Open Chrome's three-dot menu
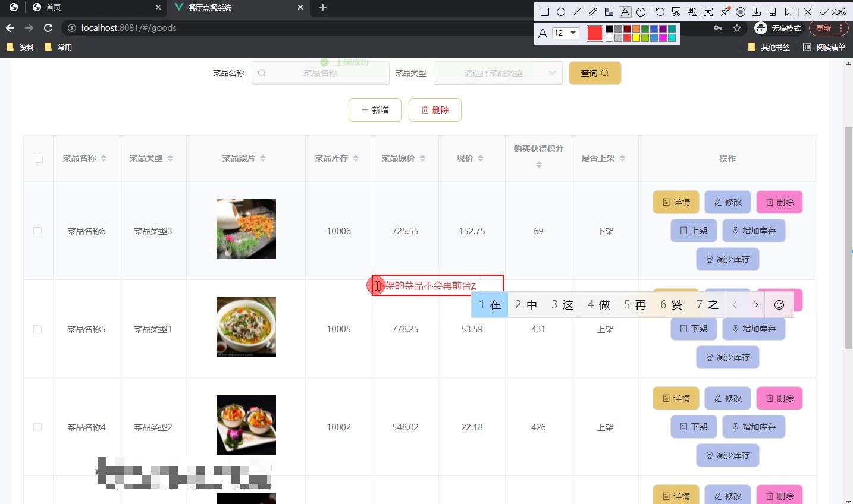This screenshot has height=504, width=853. 841,28
